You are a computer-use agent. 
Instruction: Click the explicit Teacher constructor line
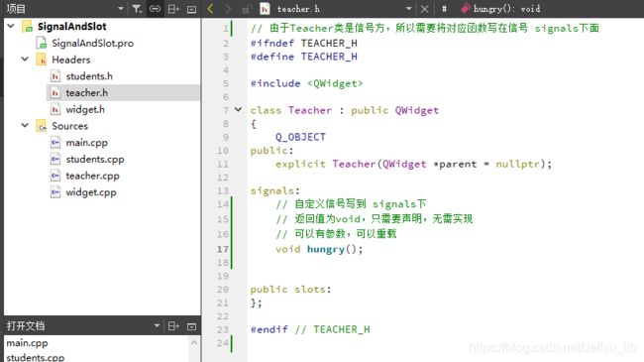coord(413,164)
